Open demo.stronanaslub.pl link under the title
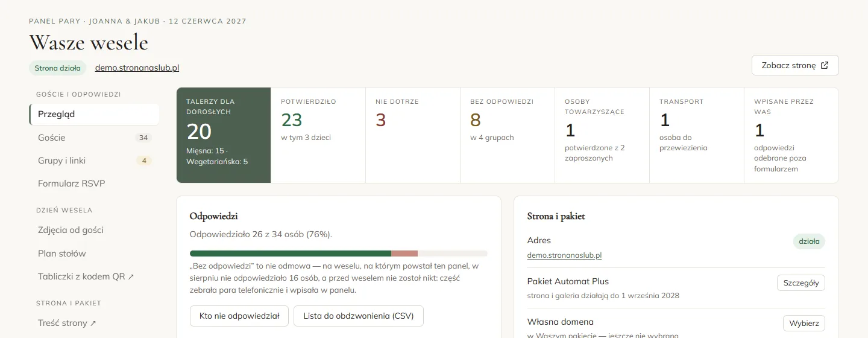 point(137,68)
